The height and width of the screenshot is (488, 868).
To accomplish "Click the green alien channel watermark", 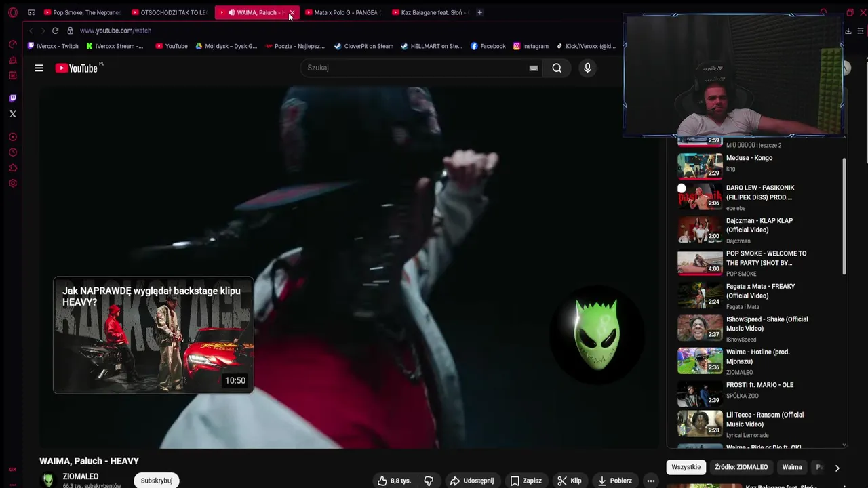I will 595,334.
